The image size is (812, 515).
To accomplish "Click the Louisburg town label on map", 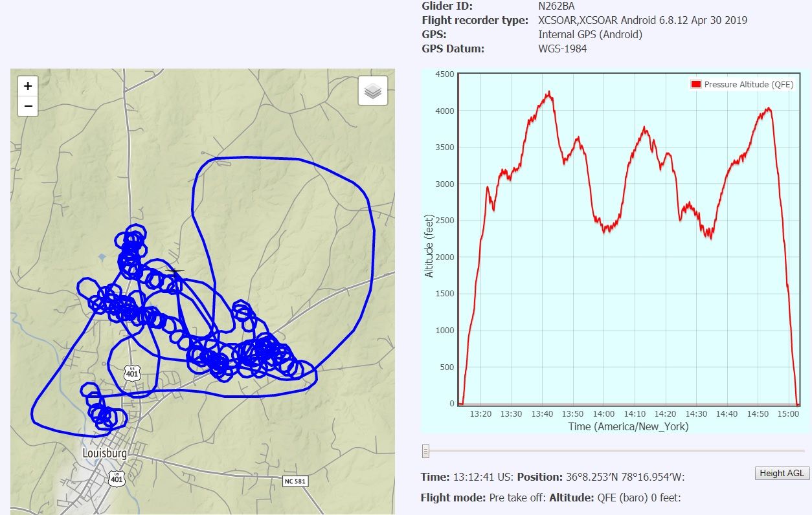I will coord(105,453).
